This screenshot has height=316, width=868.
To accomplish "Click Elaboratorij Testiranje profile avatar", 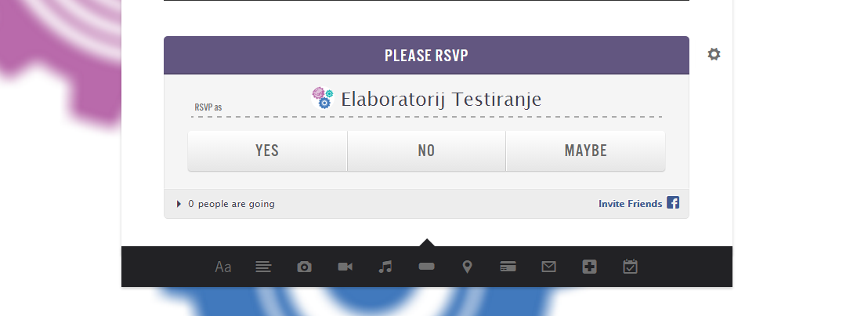I will (322, 98).
